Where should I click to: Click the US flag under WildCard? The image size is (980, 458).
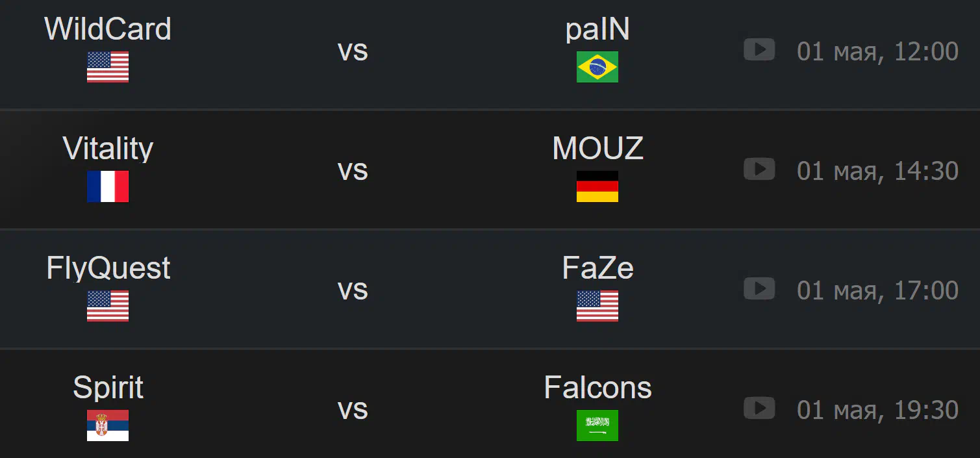tap(108, 67)
